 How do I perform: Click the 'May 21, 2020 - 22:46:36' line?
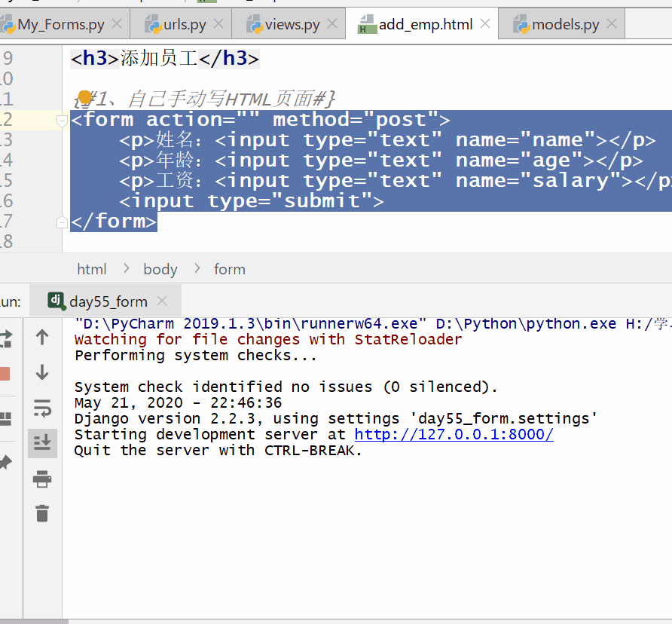(178, 402)
